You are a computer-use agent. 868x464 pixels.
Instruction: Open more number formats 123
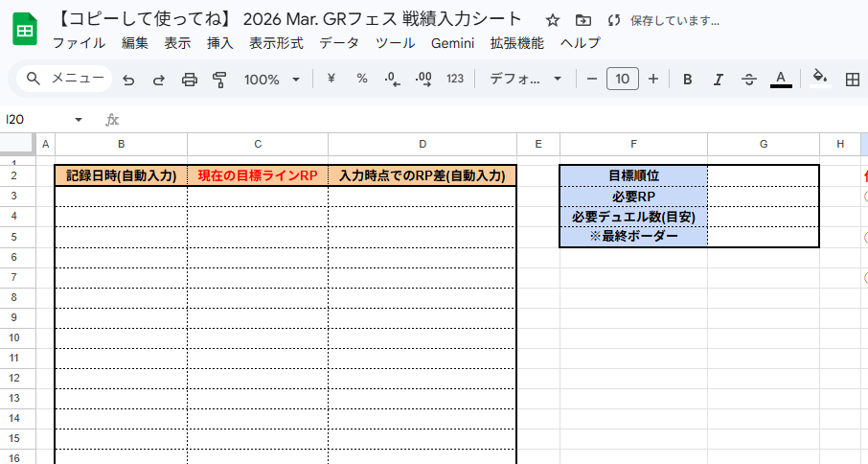[455, 80]
